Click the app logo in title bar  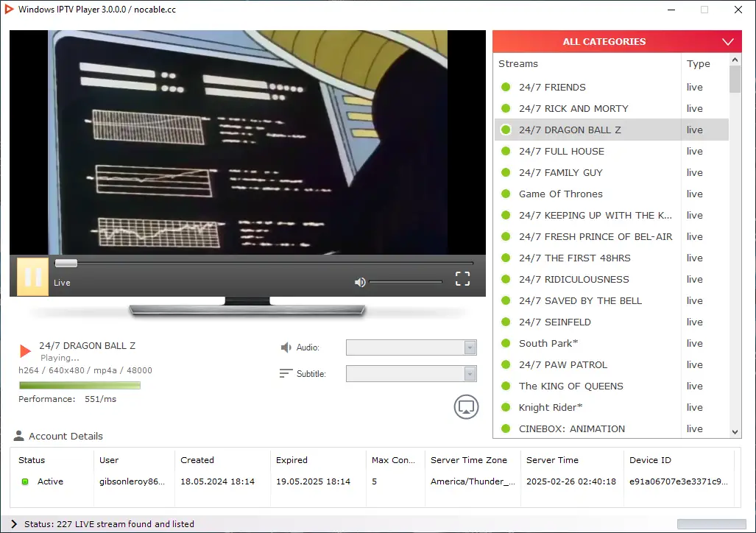point(9,9)
